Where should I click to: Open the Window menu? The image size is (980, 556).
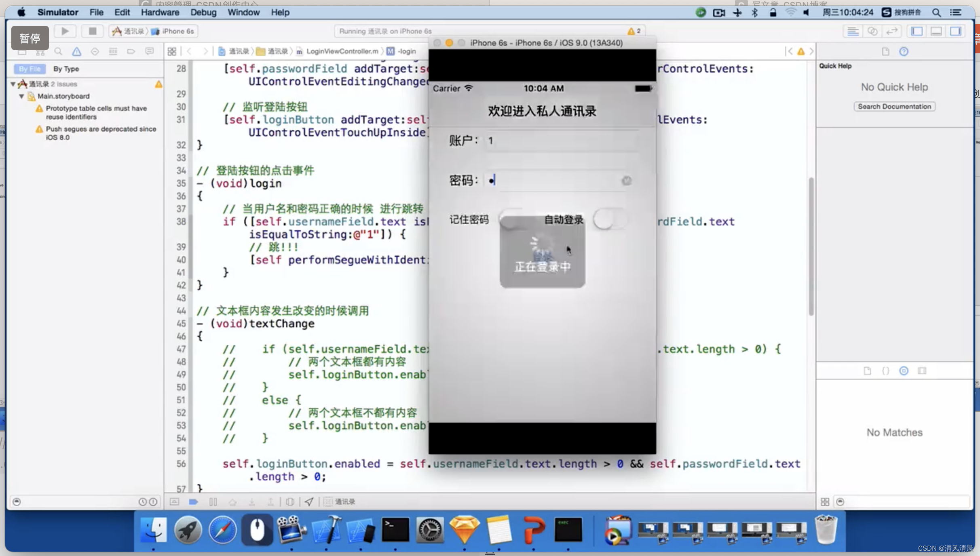(243, 12)
